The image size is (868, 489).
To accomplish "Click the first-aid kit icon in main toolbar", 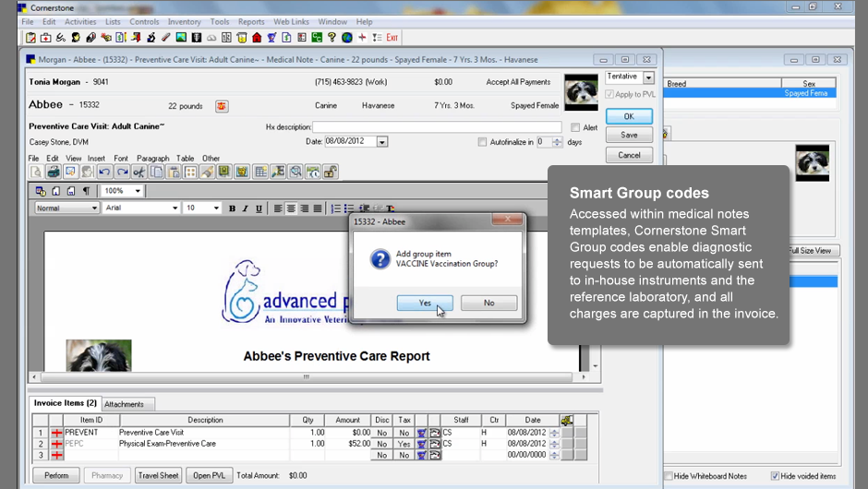I will tap(45, 38).
